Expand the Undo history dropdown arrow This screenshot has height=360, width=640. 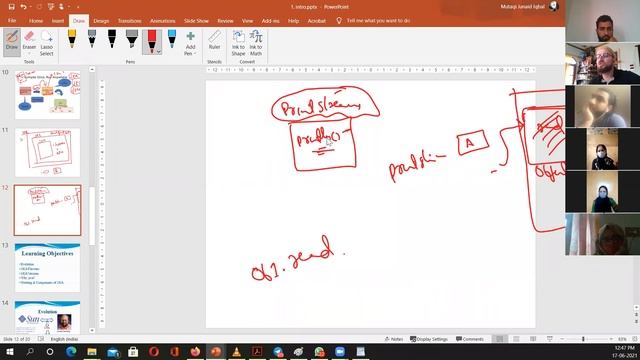tap(31, 7)
